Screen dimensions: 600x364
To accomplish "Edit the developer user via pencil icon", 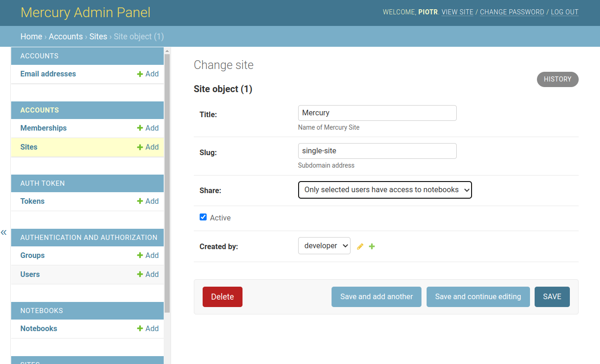I will [x=360, y=246].
